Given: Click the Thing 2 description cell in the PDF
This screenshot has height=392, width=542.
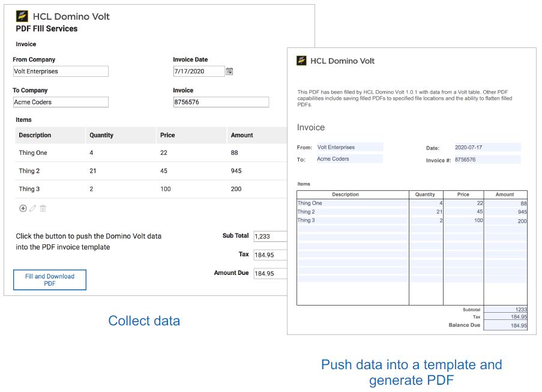Looking at the screenshot, I should pyautogui.click(x=353, y=212).
